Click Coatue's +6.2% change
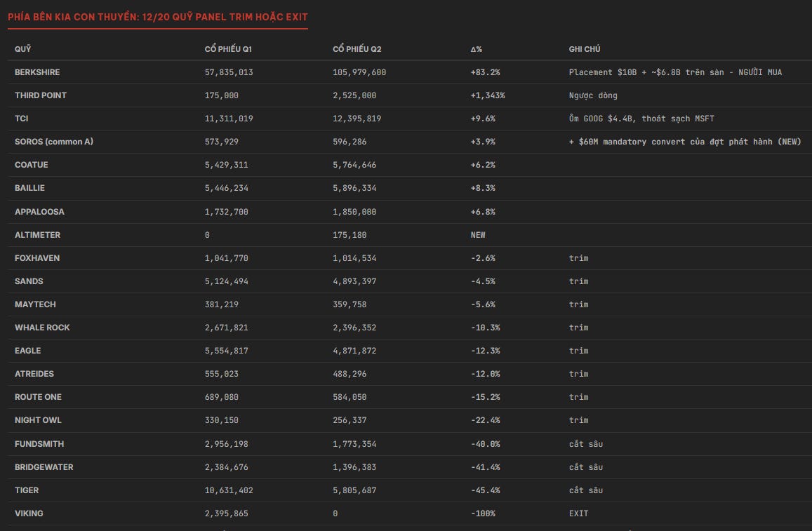 tap(483, 165)
